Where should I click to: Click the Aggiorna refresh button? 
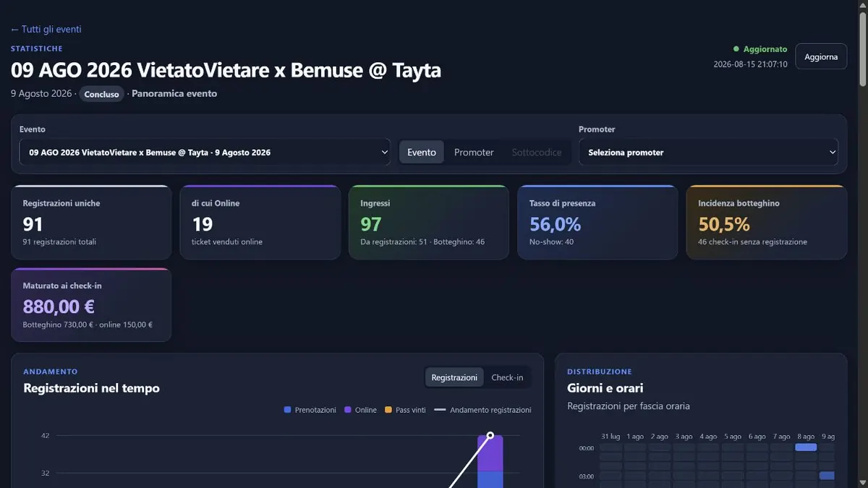pyautogui.click(x=821, y=56)
